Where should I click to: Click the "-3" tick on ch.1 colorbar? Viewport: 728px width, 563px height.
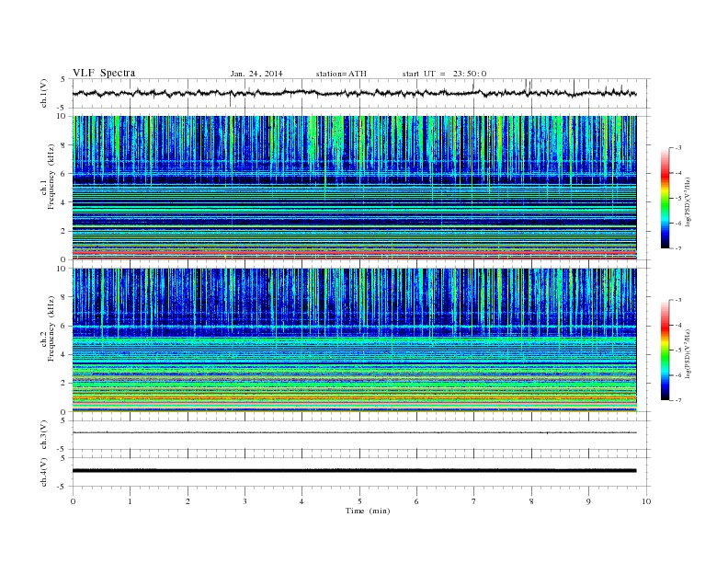(678, 148)
